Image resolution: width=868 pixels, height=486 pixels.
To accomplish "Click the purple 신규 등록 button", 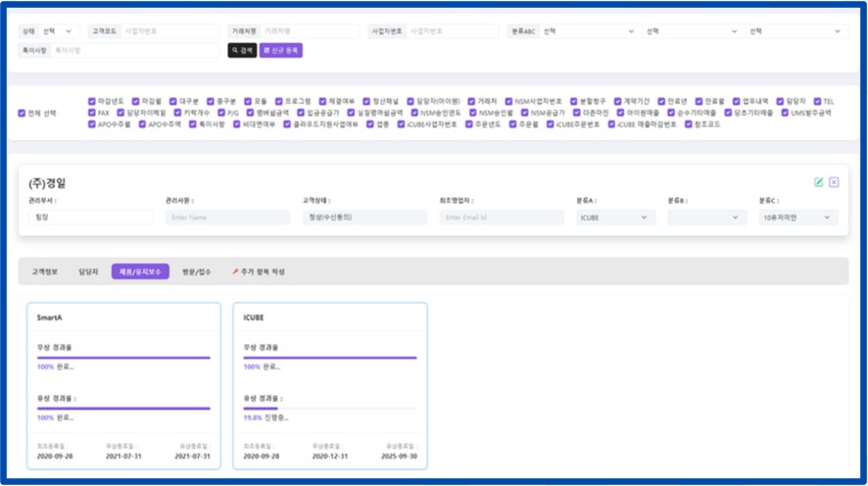I will [281, 50].
